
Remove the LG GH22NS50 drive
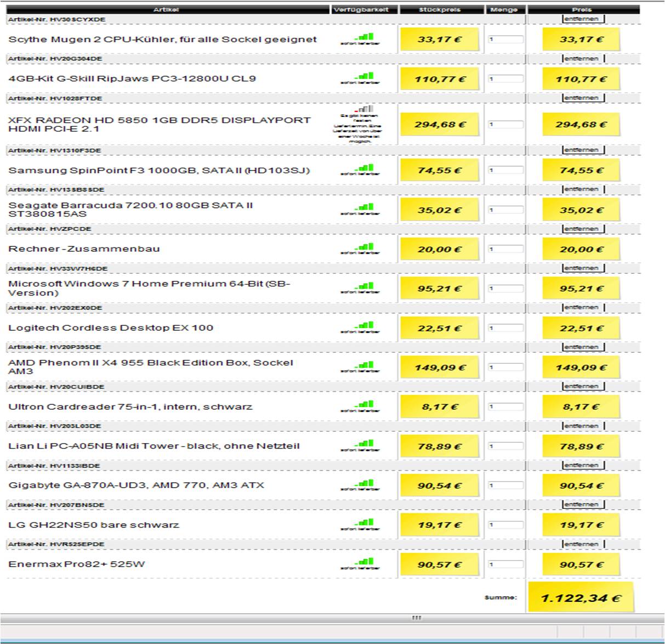coord(583,504)
